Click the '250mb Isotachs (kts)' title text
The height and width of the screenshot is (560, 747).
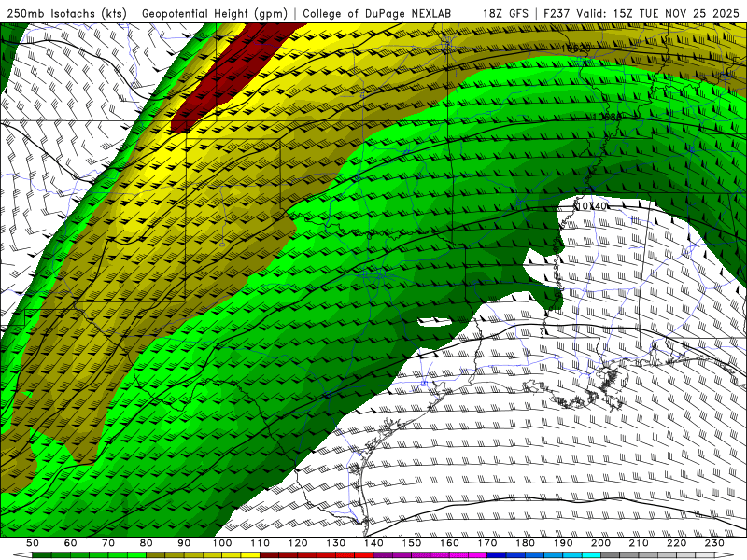tap(66, 13)
